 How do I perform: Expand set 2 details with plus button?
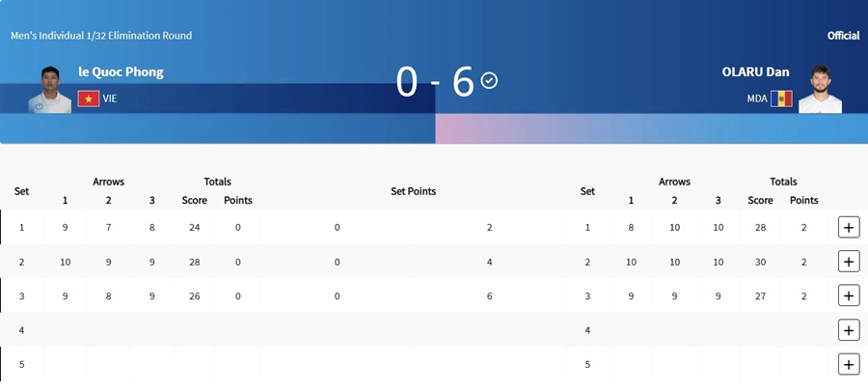[849, 261]
